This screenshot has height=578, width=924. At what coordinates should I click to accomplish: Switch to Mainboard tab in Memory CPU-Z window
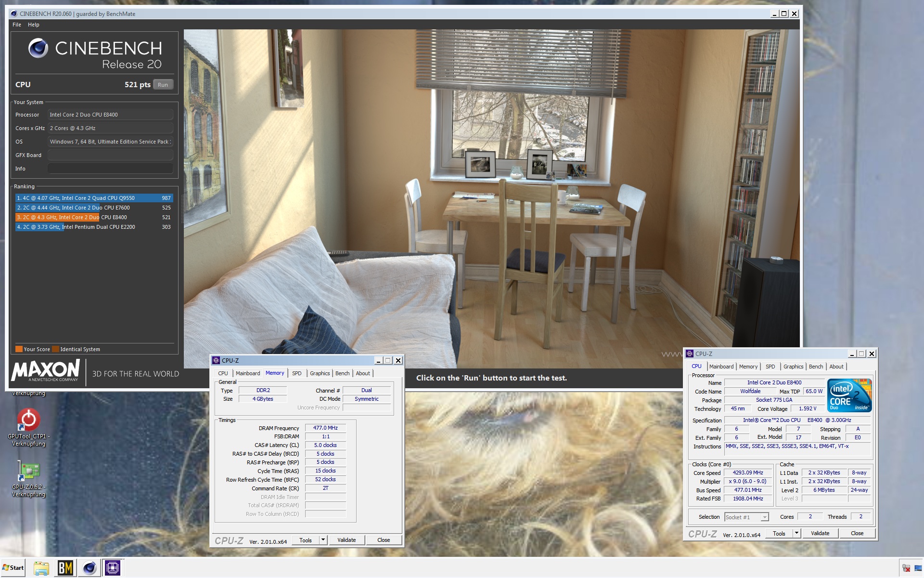[248, 373]
